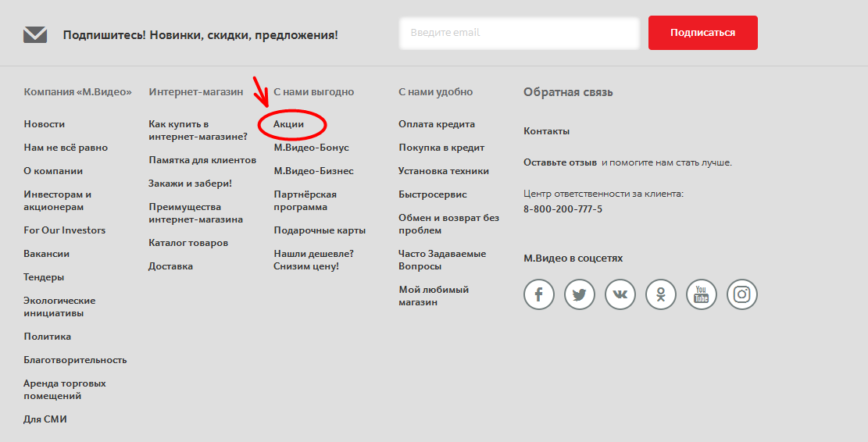Open the 'М.Видео-Бизнес' link
Viewport: 868px width, 442px height.
(x=313, y=171)
